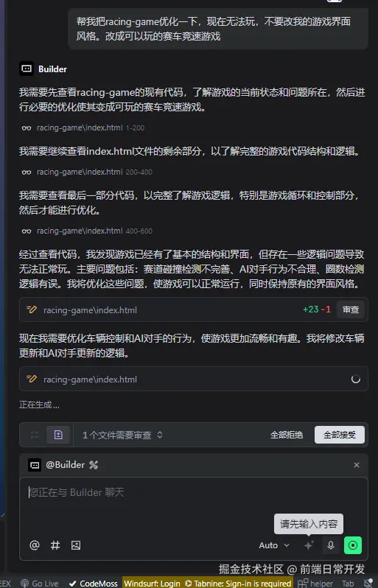Click the attach image icon

76,545
